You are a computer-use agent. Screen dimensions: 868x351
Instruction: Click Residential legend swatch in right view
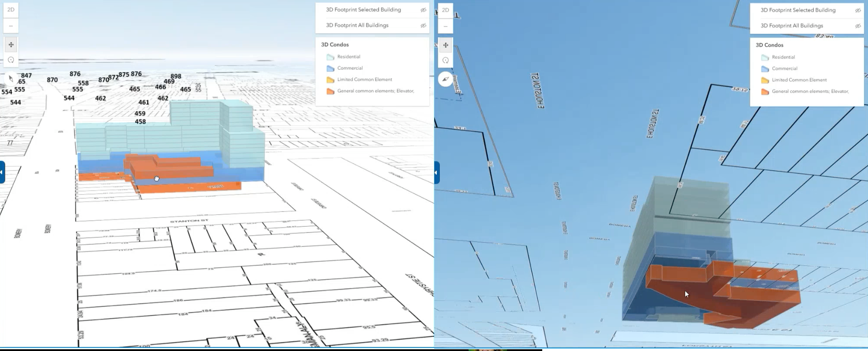[765, 58]
